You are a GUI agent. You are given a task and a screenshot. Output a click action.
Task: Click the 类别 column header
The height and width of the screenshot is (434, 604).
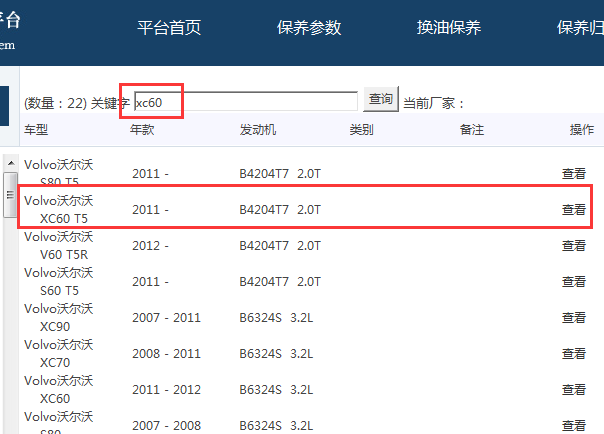(x=362, y=130)
